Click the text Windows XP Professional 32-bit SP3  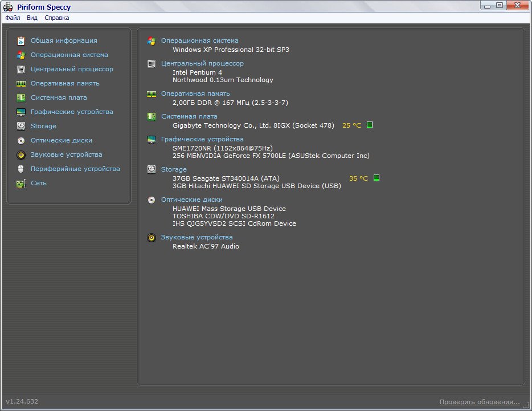[231, 50]
